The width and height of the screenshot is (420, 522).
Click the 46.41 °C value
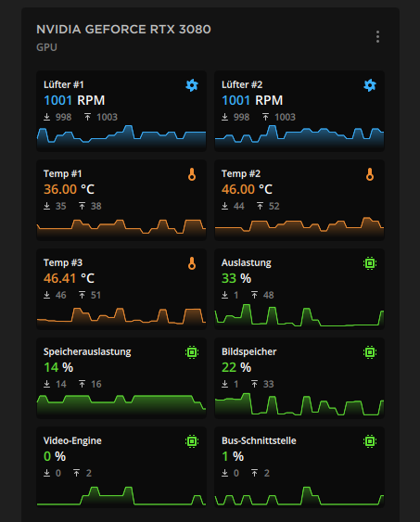[69, 278]
